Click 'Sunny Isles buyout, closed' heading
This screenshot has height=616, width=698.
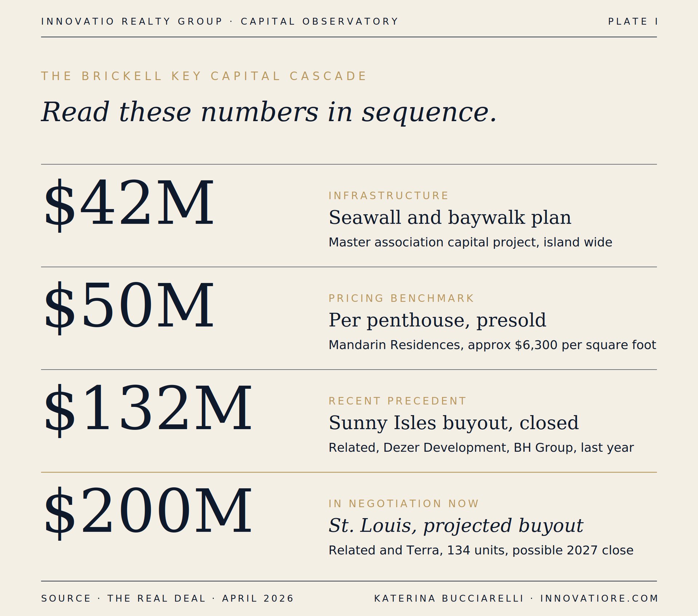(x=453, y=423)
